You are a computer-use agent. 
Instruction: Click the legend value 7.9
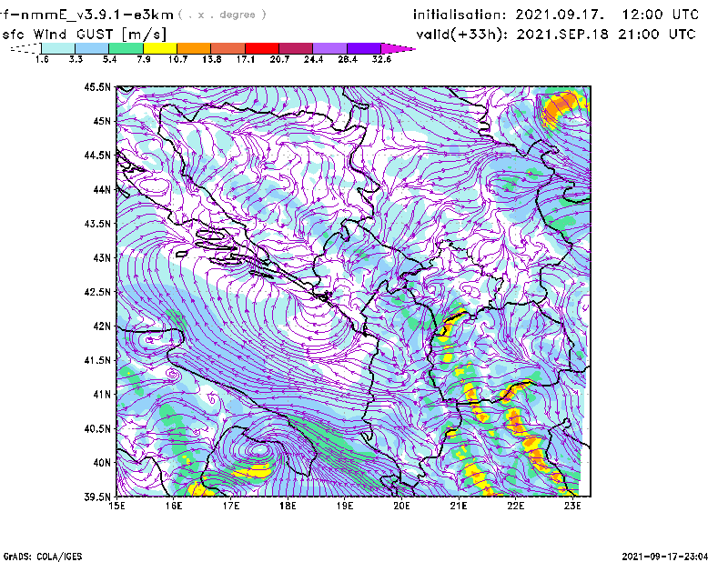point(144,59)
